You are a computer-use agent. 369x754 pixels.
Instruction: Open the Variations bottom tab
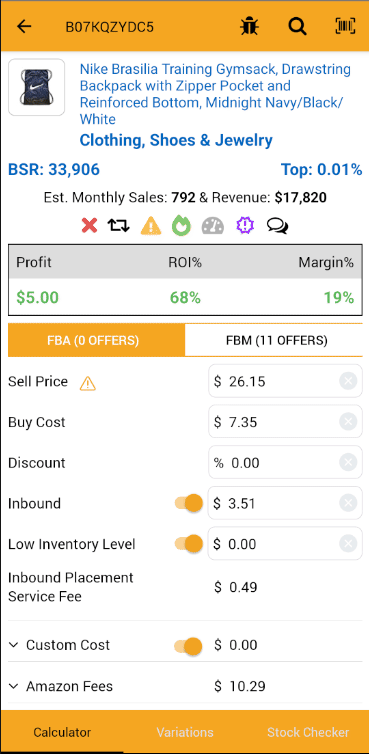(x=185, y=732)
